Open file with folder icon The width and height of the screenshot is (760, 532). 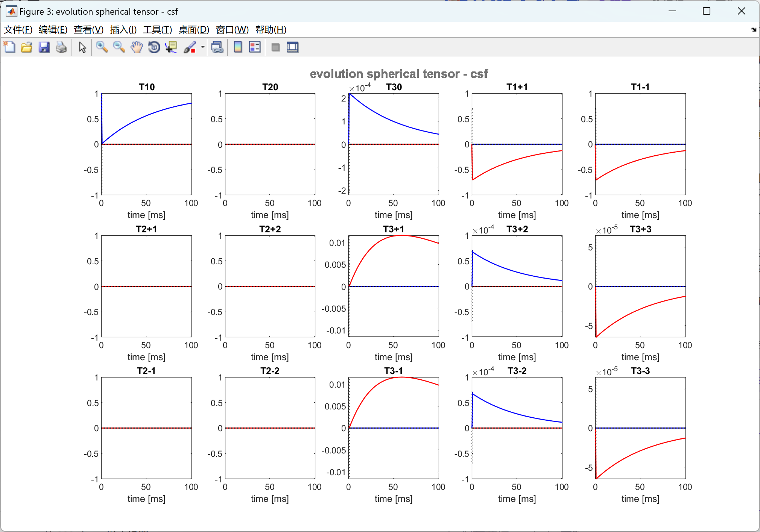click(26, 47)
